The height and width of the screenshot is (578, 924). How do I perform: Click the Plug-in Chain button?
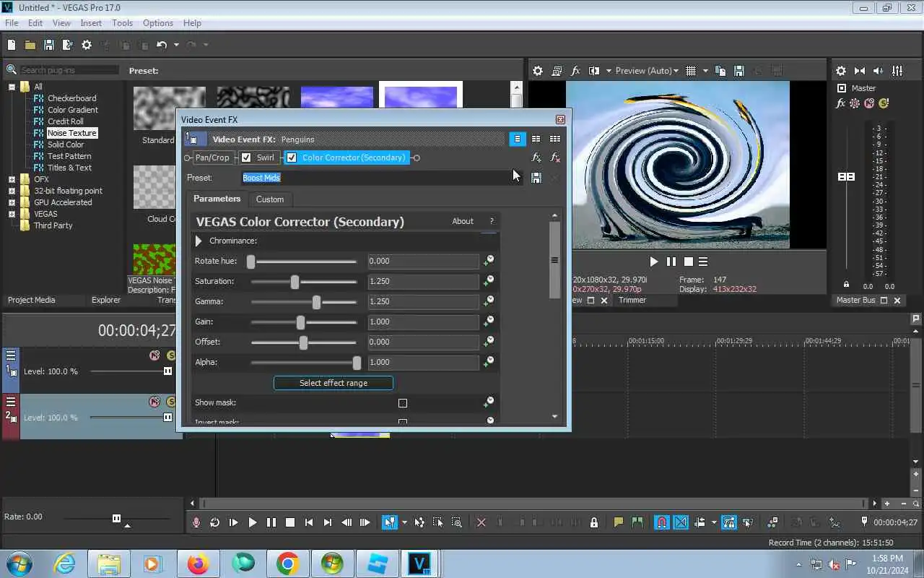(x=536, y=158)
